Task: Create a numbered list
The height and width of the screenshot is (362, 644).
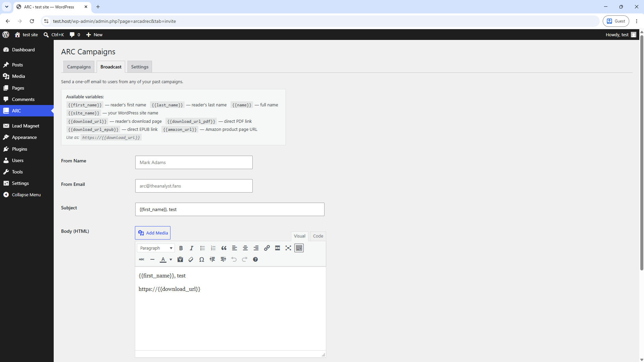Action: coord(213,248)
